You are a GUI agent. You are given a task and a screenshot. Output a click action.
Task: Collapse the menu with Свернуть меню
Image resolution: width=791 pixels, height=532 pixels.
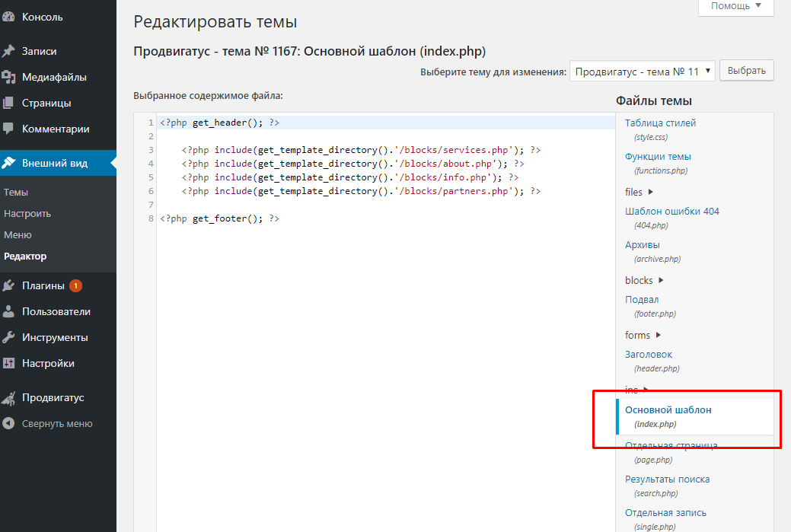(56, 423)
